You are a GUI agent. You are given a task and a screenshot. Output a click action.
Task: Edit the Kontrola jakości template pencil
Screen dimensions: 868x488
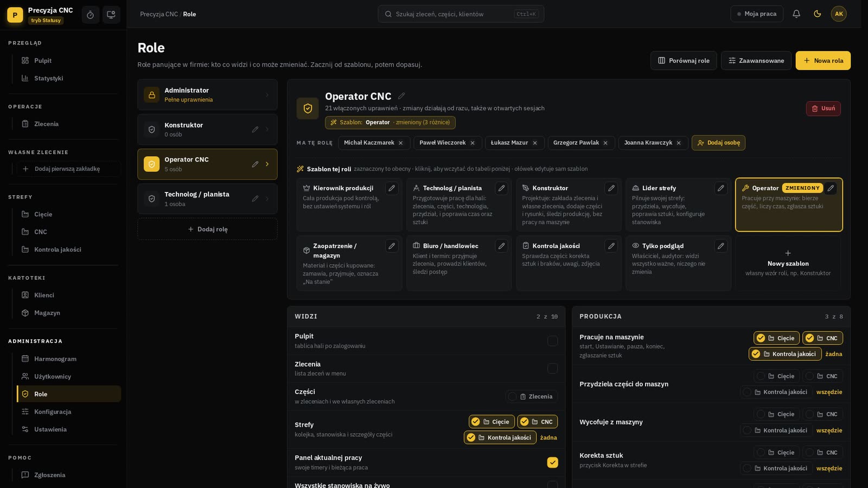611,246
